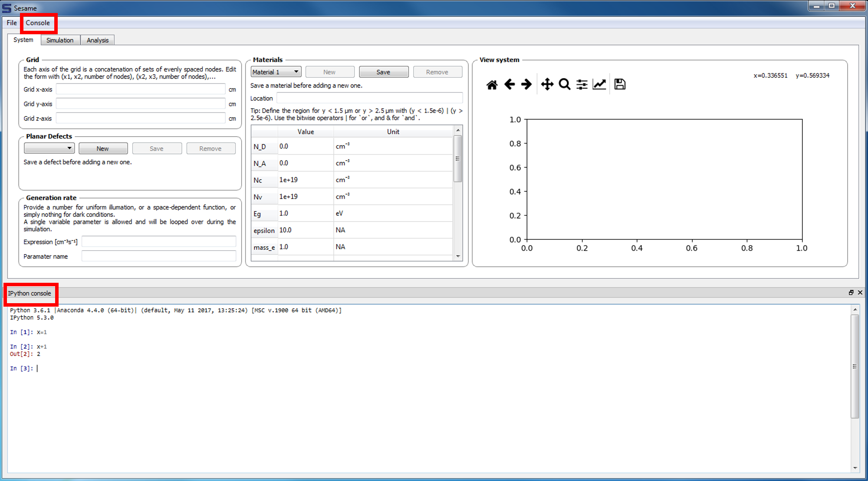Select the Nc value cell 1e+19
Screen dimensions: 868x481
[306, 180]
